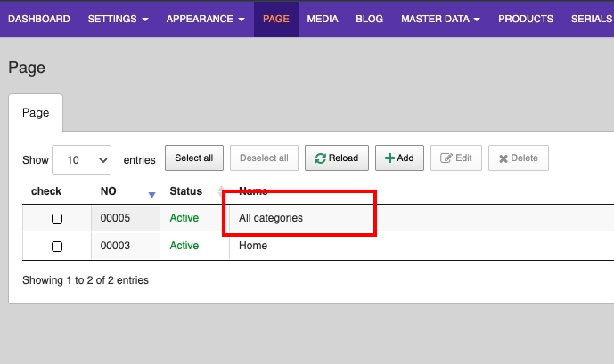
Task: Expand the Settings dropdown menu
Action: (119, 19)
